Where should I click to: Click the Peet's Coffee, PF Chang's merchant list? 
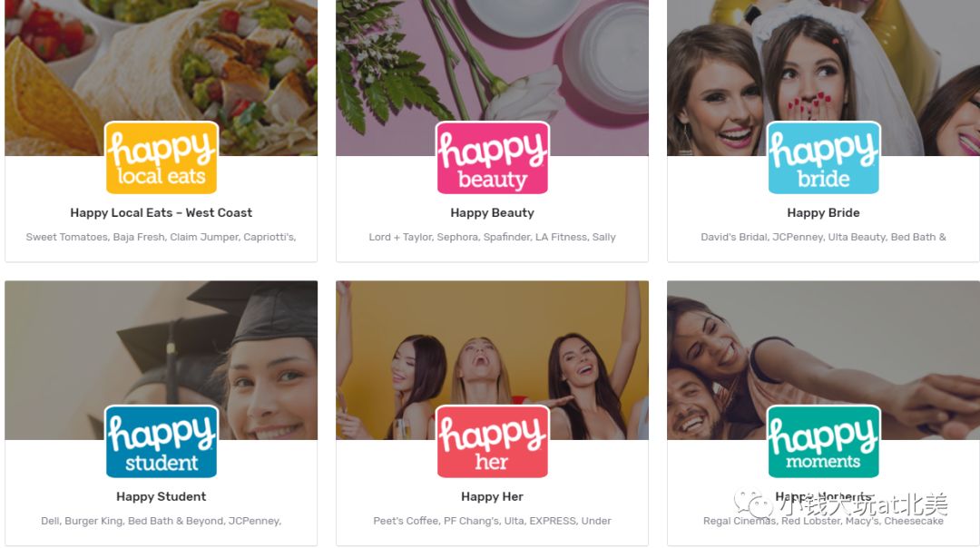[x=493, y=521]
